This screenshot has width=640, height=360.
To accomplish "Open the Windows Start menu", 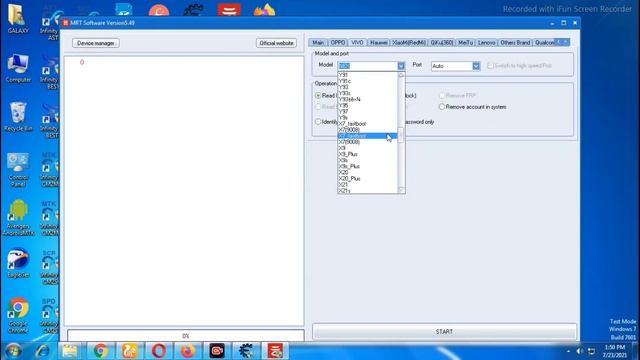I will pos(13,351).
